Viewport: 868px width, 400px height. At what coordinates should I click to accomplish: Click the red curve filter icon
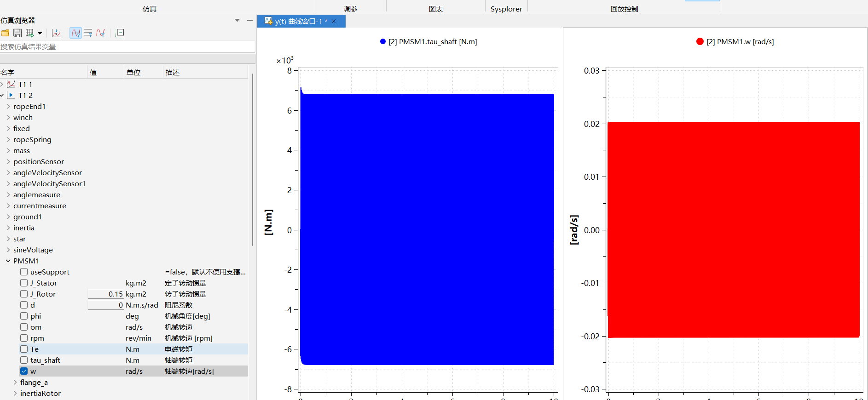(x=100, y=33)
